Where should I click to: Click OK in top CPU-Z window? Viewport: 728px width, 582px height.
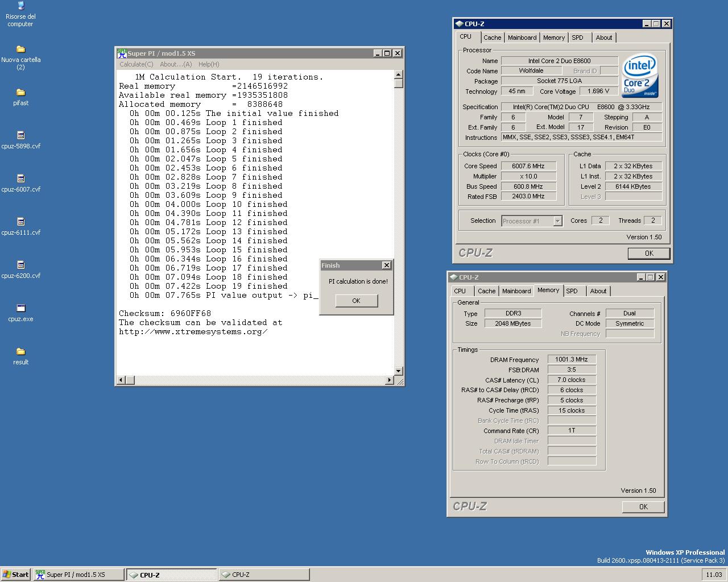pyautogui.click(x=649, y=253)
